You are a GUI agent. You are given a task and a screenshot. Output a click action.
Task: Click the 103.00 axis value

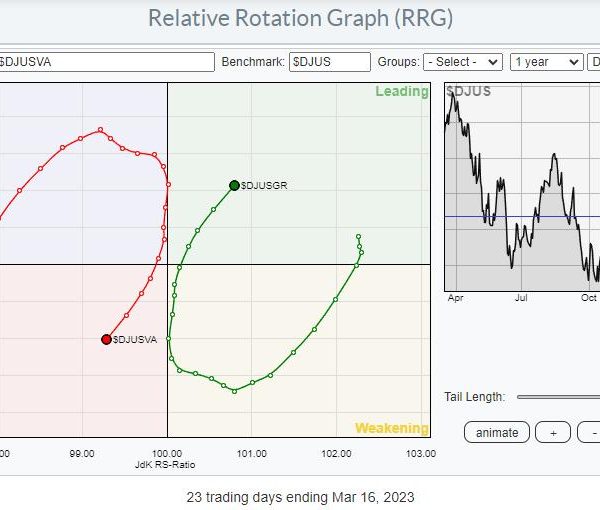click(x=421, y=454)
